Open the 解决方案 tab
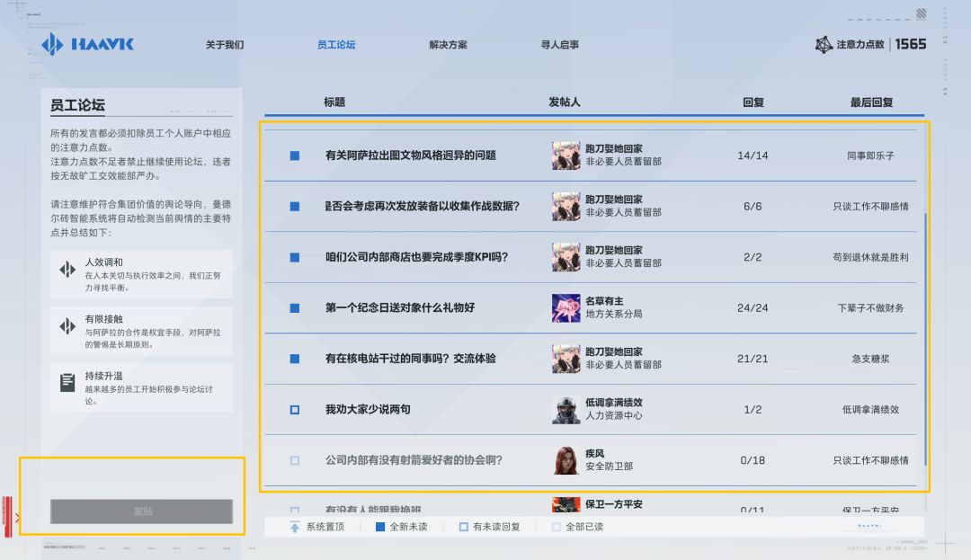Screen dimensions: 971x560 tap(449, 45)
